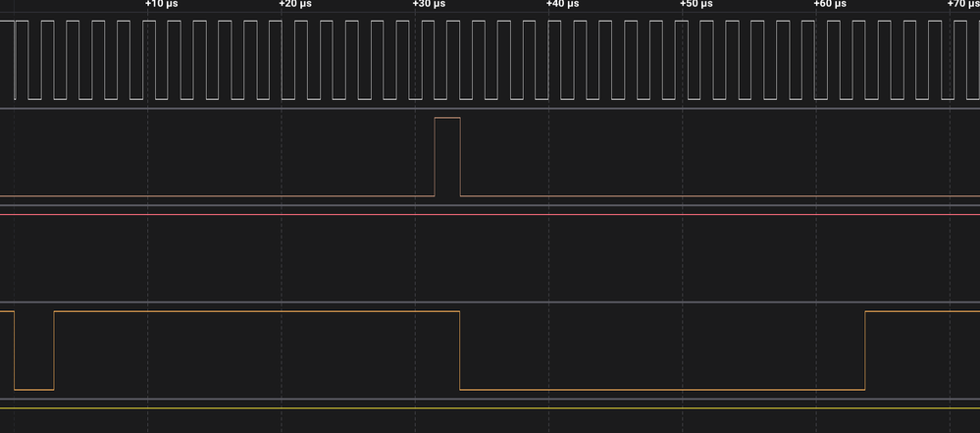Select the short low pulse at trace start
The height and width of the screenshot is (433, 980).
coord(33,351)
